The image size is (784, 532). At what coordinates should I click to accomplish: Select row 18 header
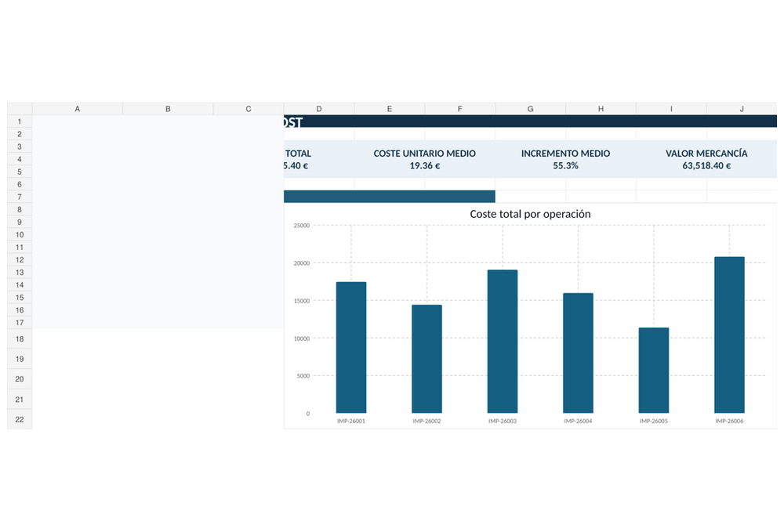point(20,338)
